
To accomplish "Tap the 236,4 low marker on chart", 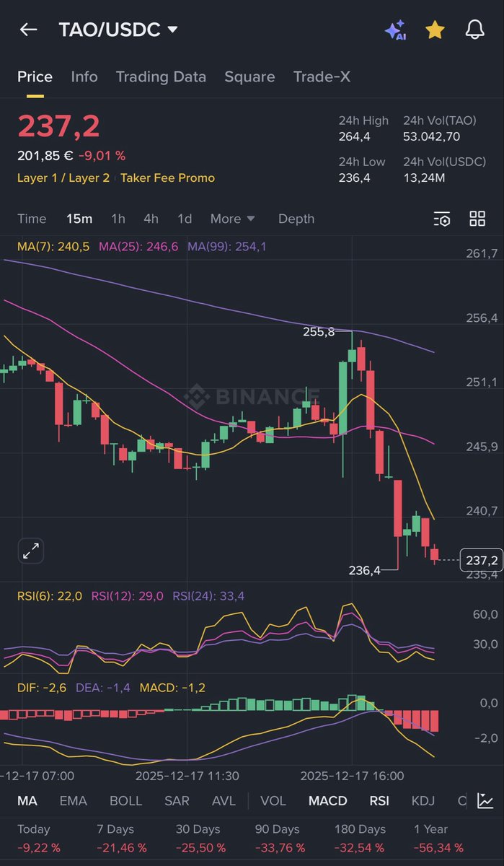I will point(364,570).
